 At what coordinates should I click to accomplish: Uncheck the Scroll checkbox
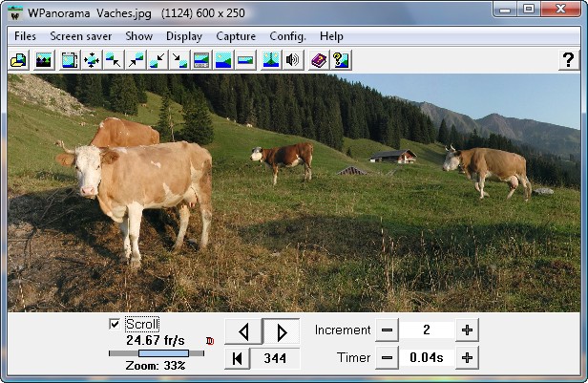(115, 325)
